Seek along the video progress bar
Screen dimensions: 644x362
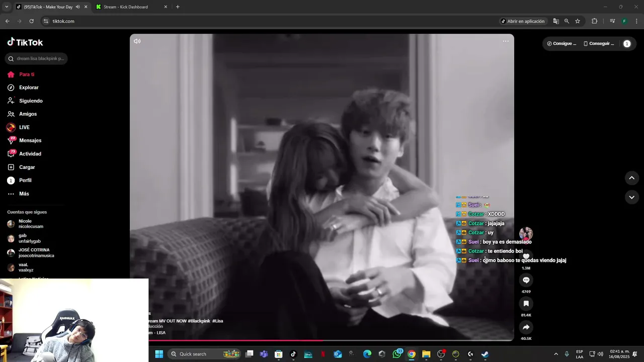pyautogui.click(x=322, y=340)
